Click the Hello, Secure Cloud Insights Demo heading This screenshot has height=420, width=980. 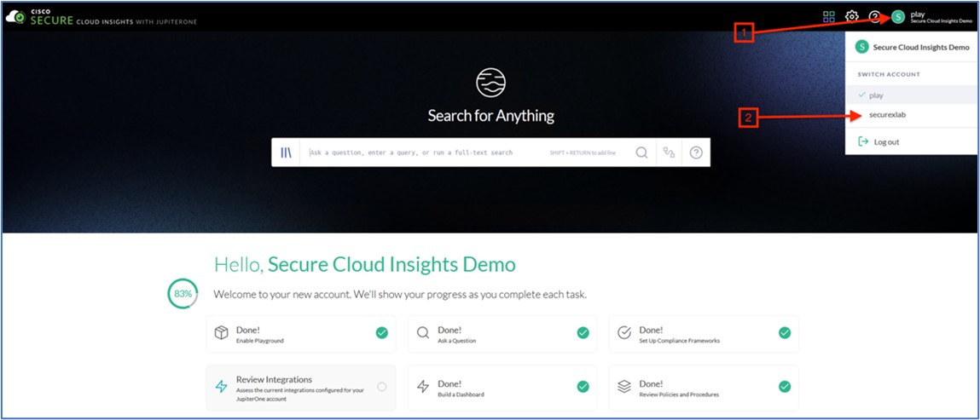365,265
